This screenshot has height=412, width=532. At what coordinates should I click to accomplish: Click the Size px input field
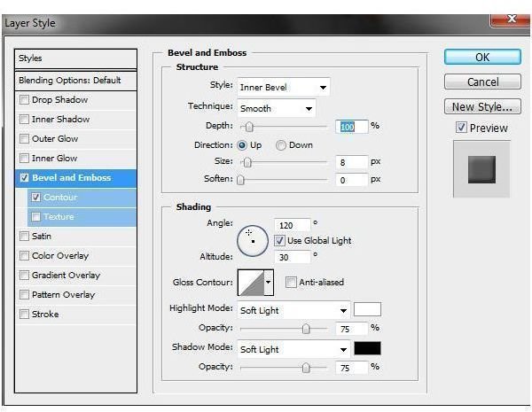(x=351, y=162)
